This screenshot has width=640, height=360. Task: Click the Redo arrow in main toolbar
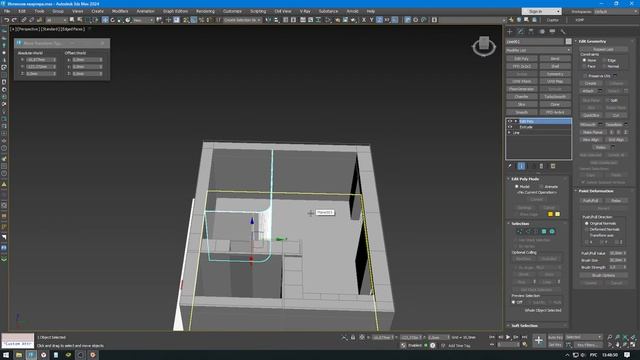tap(14, 20)
